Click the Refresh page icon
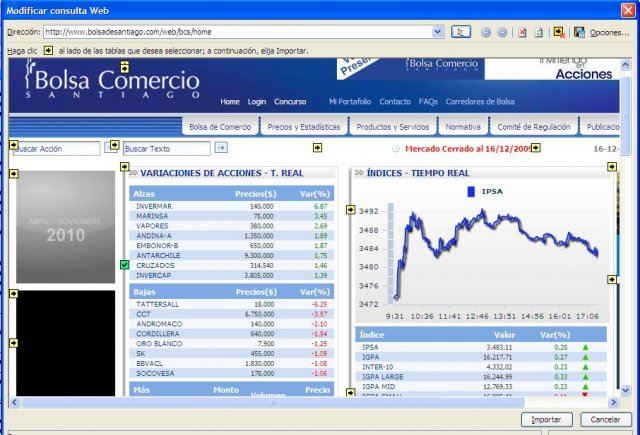The image size is (640, 435). 539,33
